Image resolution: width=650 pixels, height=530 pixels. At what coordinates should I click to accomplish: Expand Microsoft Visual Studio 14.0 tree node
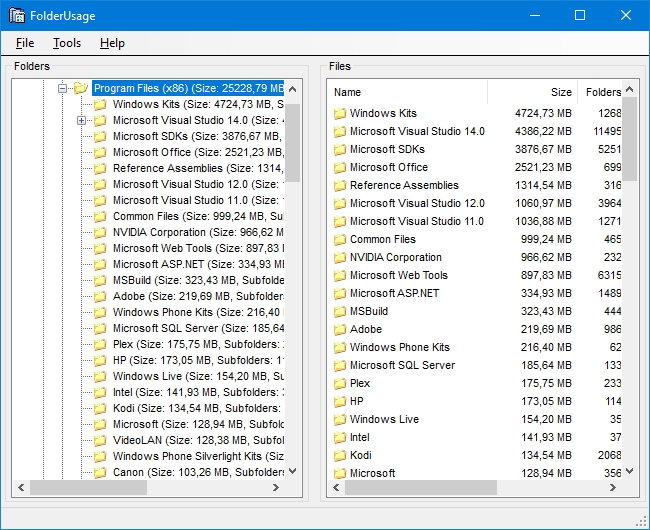pos(82,121)
